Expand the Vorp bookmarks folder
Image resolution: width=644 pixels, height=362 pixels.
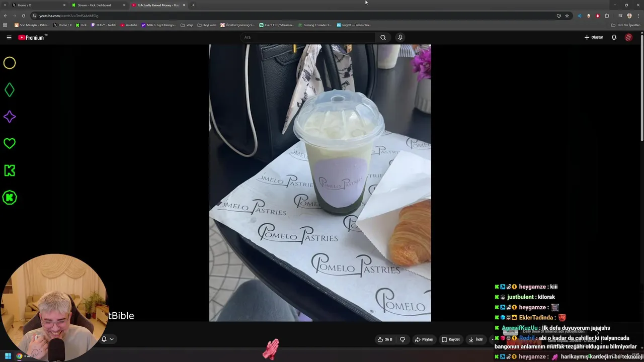click(187, 25)
